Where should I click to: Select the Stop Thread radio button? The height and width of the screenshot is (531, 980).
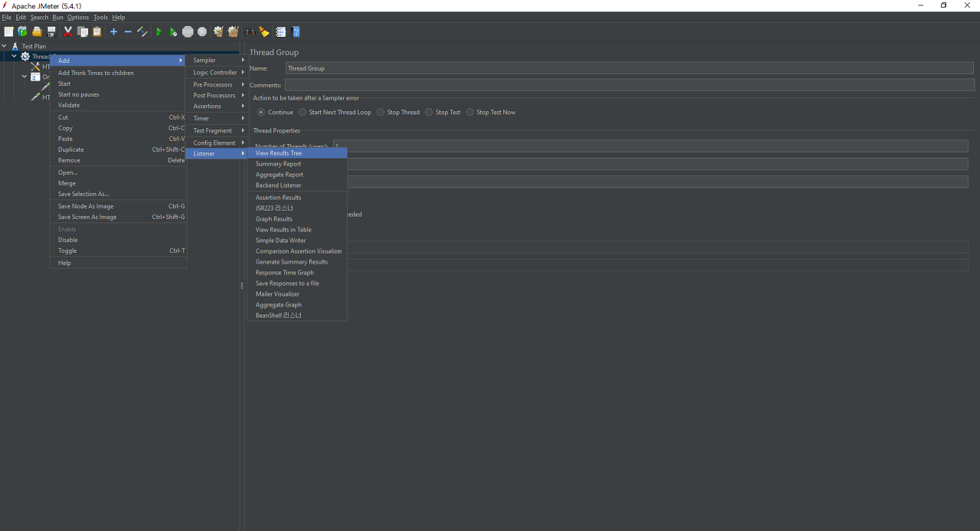(x=381, y=112)
